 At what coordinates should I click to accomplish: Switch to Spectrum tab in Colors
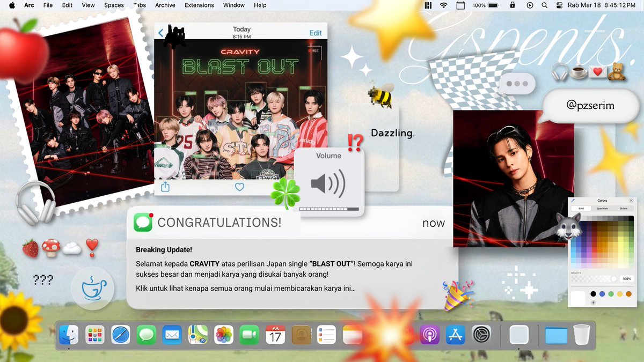(x=602, y=209)
